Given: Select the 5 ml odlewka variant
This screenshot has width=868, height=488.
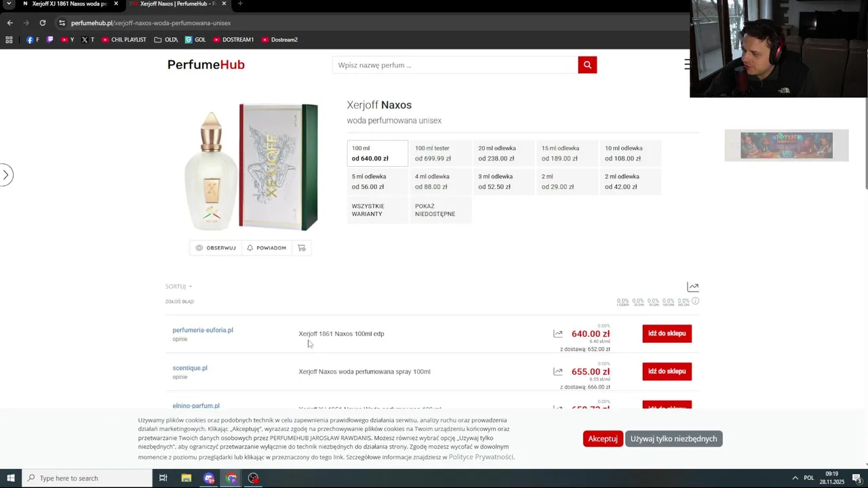Looking at the screenshot, I should pyautogui.click(x=378, y=182).
